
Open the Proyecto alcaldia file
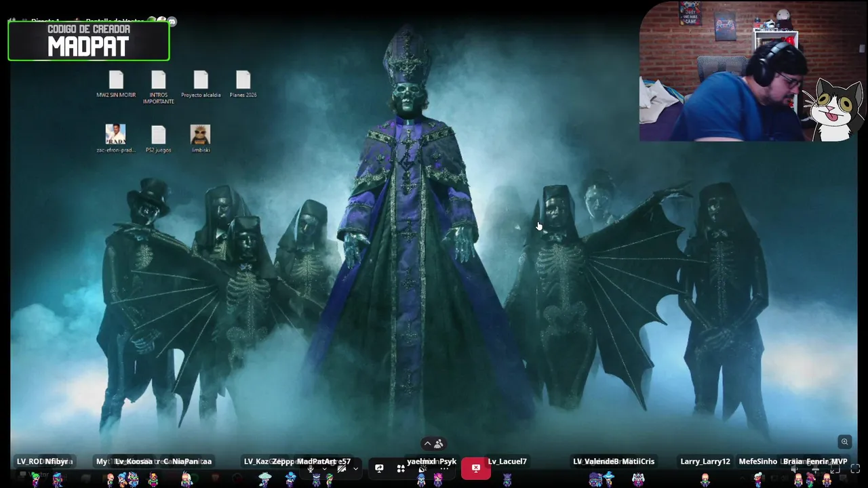(201, 85)
